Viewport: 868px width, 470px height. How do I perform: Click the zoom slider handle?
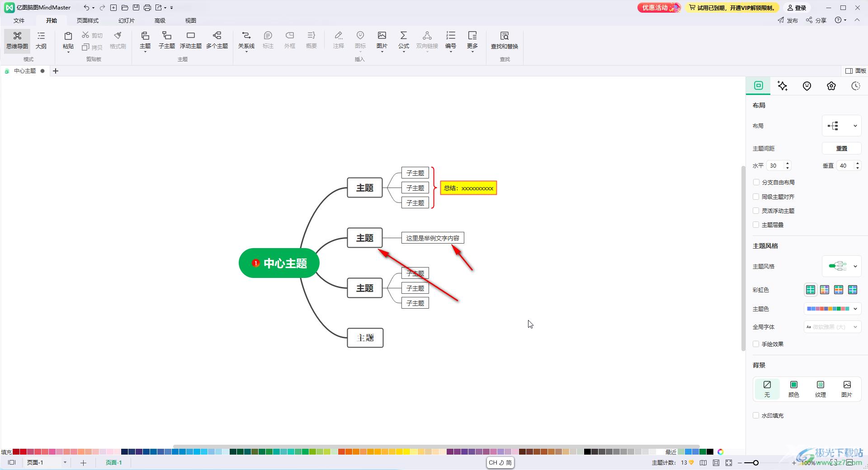755,463
